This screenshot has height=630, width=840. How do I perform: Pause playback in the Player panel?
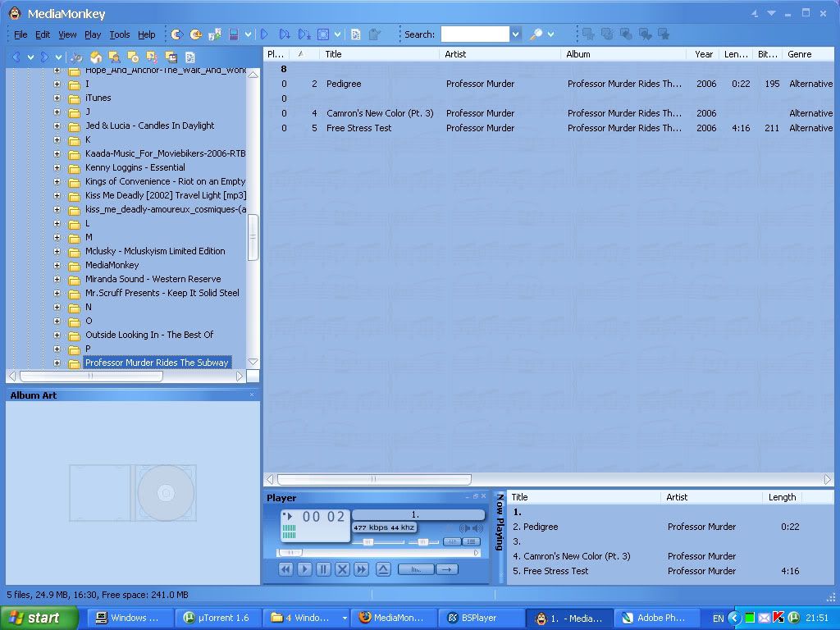click(x=323, y=569)
